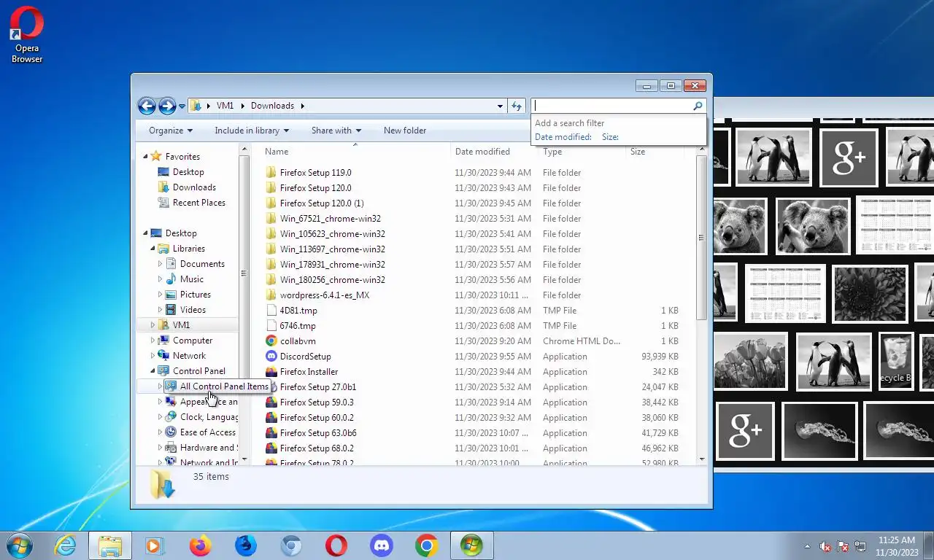Launch Internet Explorer from the taskbar

pos(66,545)
